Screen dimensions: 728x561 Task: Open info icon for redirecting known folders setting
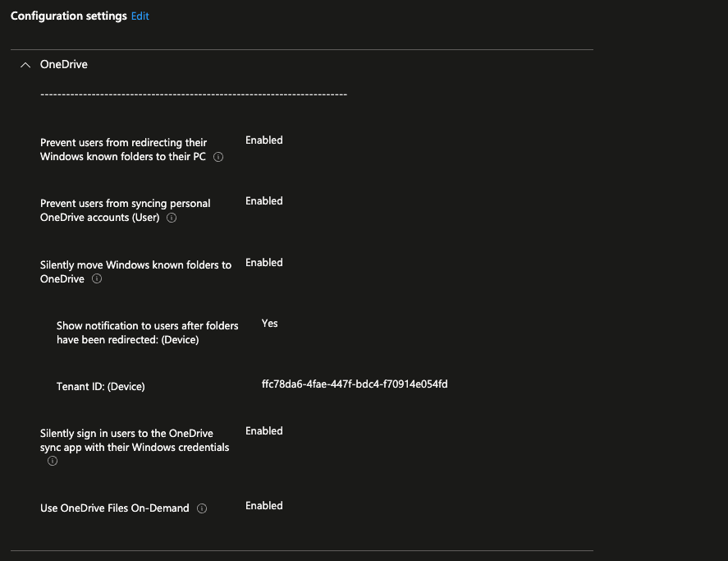click(x=218, y=157)
